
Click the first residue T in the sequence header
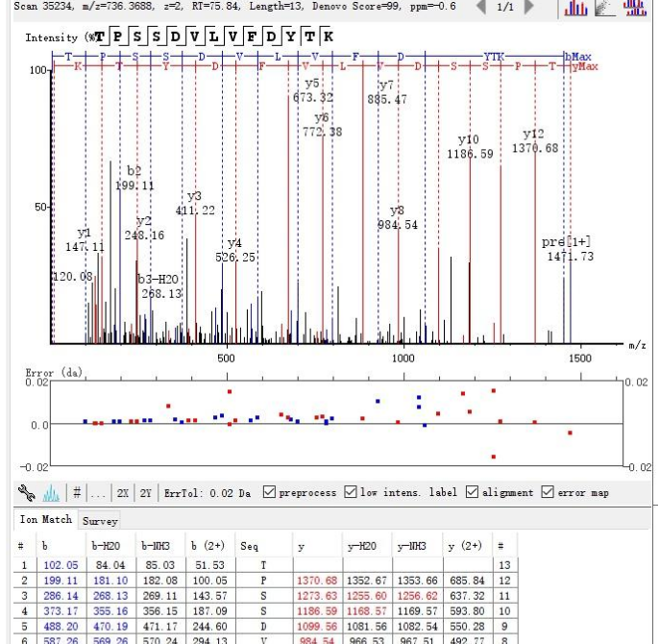(x=99, y=37)
